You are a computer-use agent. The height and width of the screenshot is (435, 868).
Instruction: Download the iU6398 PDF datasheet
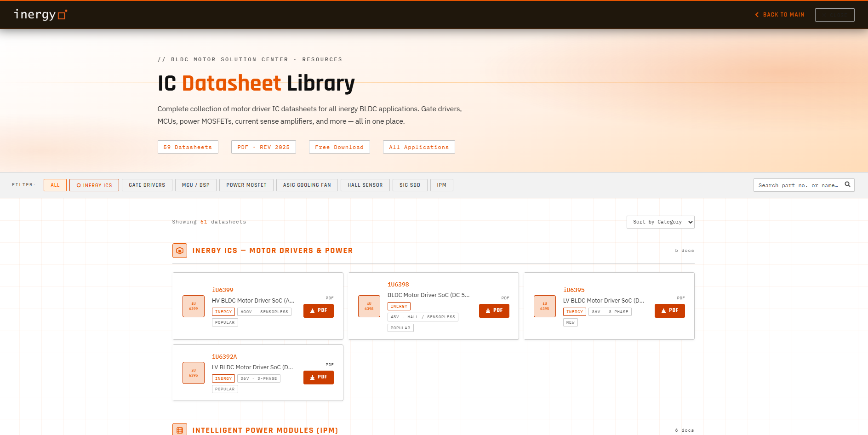pos(494,311)
